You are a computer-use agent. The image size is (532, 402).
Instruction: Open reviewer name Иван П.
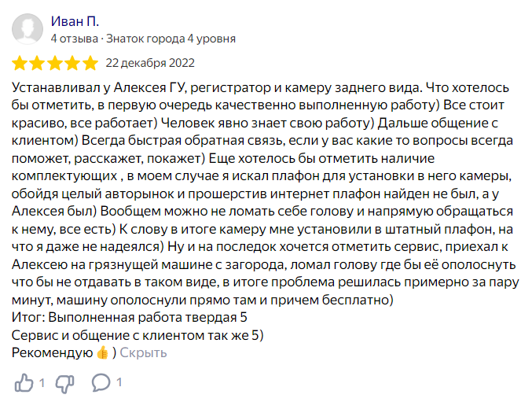point(75,21)
